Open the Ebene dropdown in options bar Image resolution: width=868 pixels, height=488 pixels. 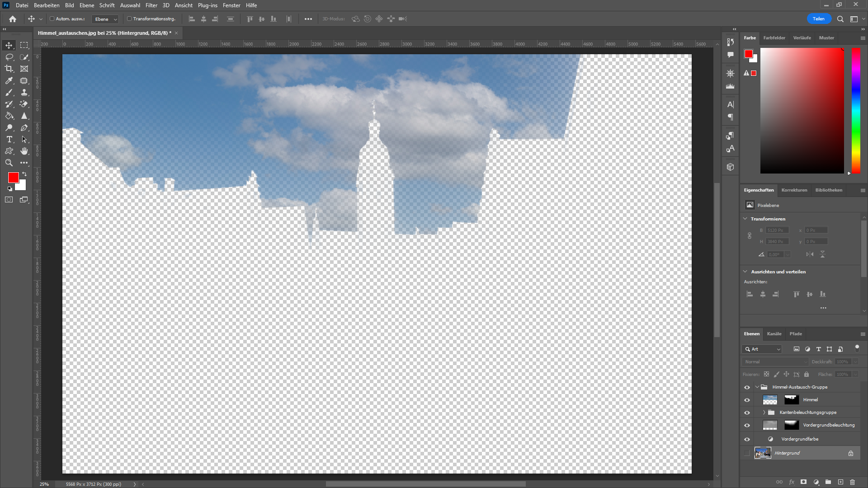105,19
